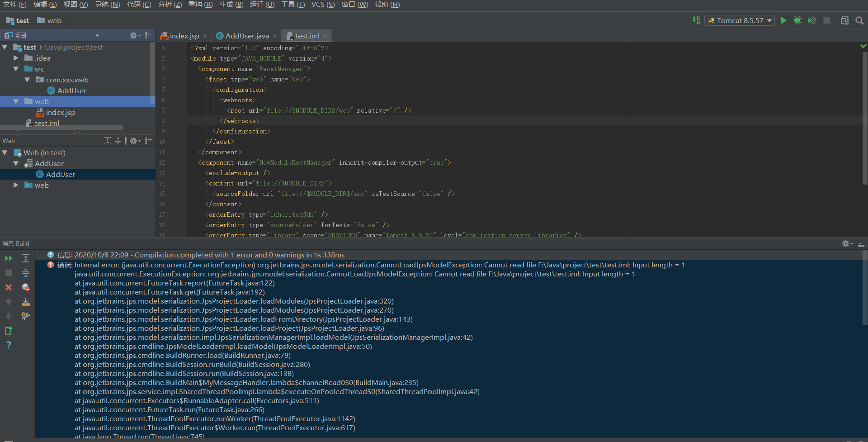
Task: Start debugging with the green bug icon
Action: point(797,20)
